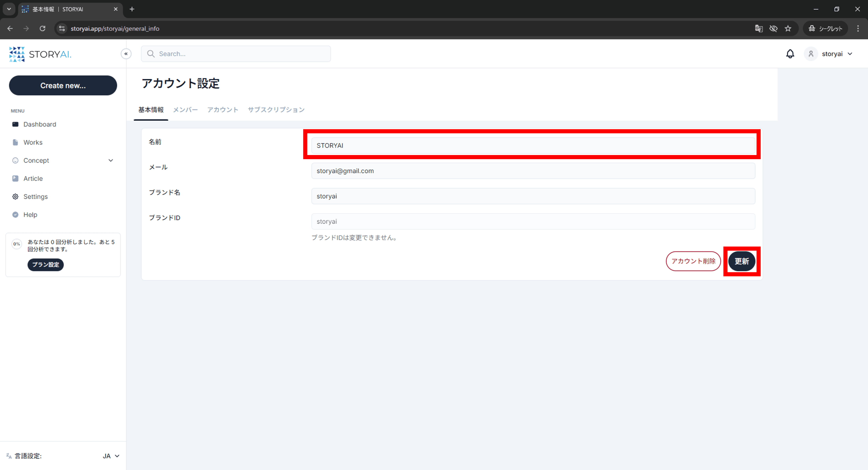Click the Dashboard icon in the menu
This screenshot has height=470, width=868.
click(15, 124)
